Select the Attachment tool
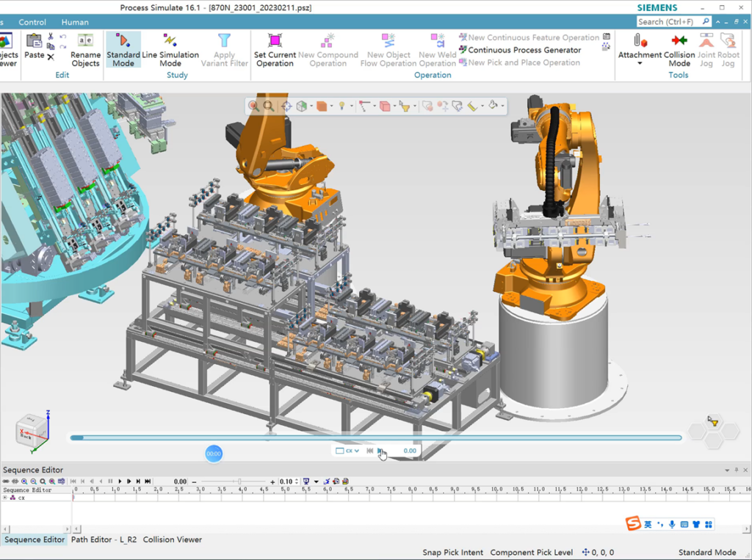This screenshot has height=560, width=752. pos(639,42)
